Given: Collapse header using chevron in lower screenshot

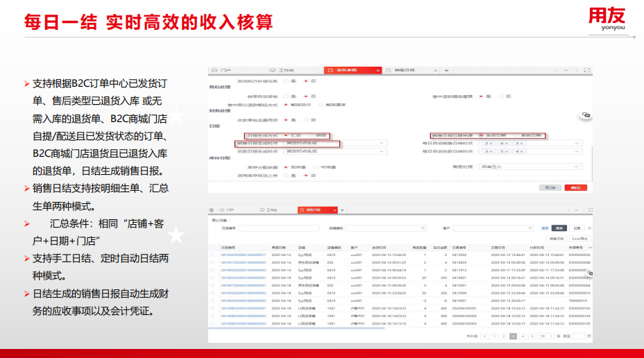Looking at the screenshot, I should click(x=576, y=210).
